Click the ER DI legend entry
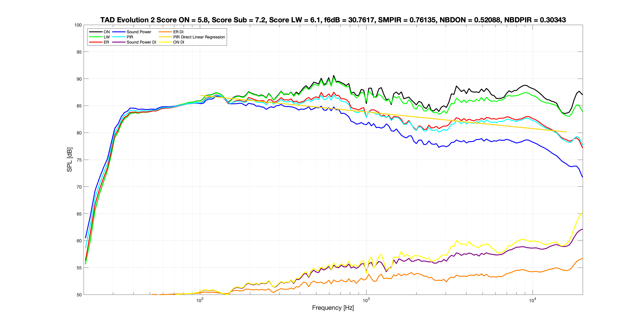Viewport: 644px width, 331px height. [171, 32]
